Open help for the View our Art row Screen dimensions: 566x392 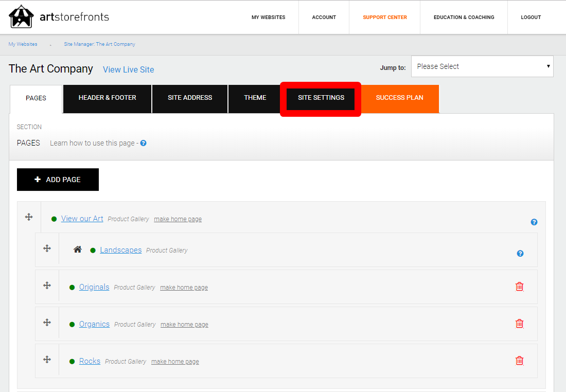[534, 222]
